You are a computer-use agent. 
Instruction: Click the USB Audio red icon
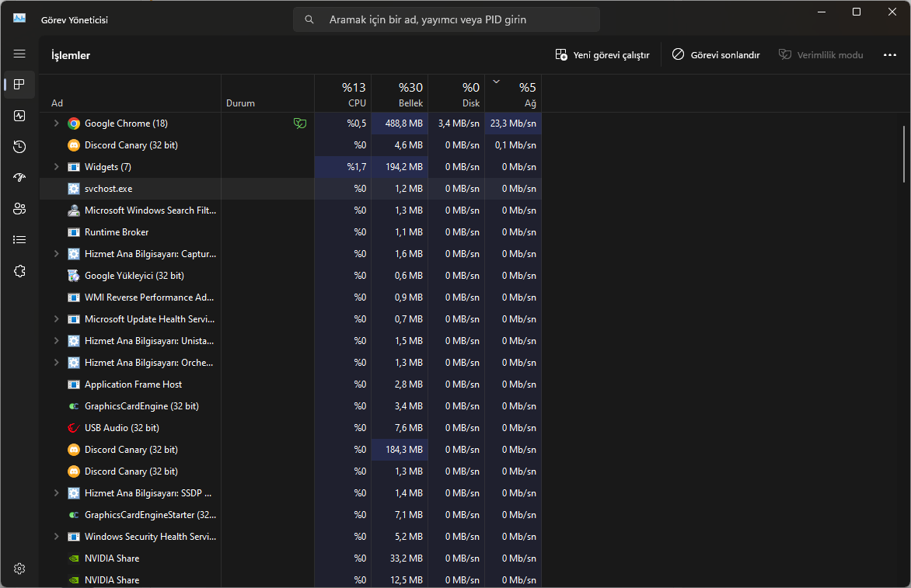(74, 428)
